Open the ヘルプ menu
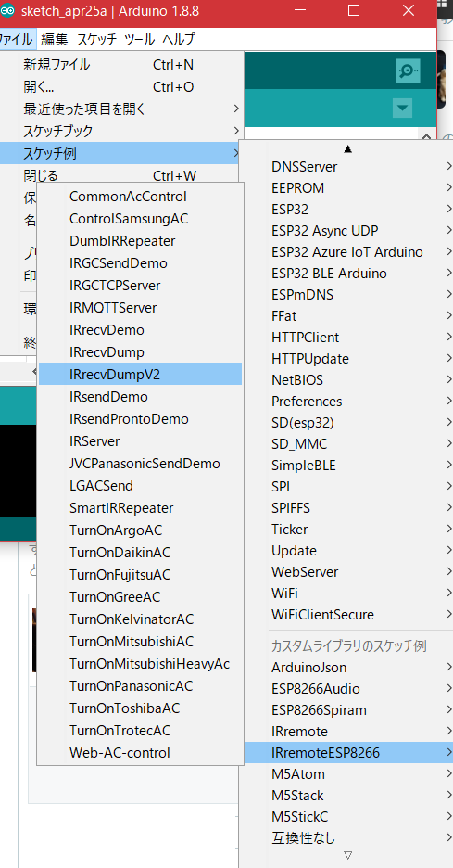 pyautogui.click(x=178, y=39)
